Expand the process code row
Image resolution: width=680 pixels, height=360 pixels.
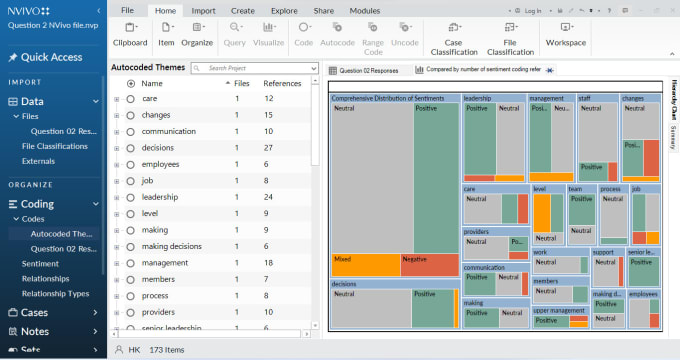[x=117, y=296]
